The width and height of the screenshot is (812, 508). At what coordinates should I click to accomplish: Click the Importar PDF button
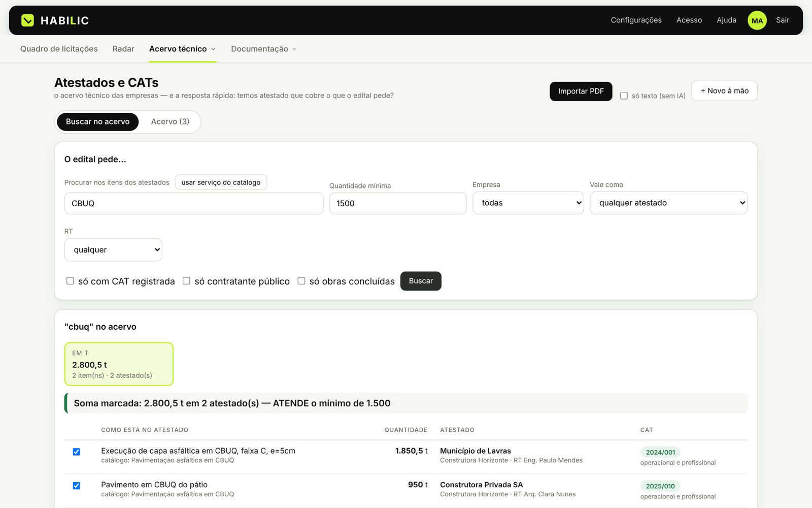[581, 91]
